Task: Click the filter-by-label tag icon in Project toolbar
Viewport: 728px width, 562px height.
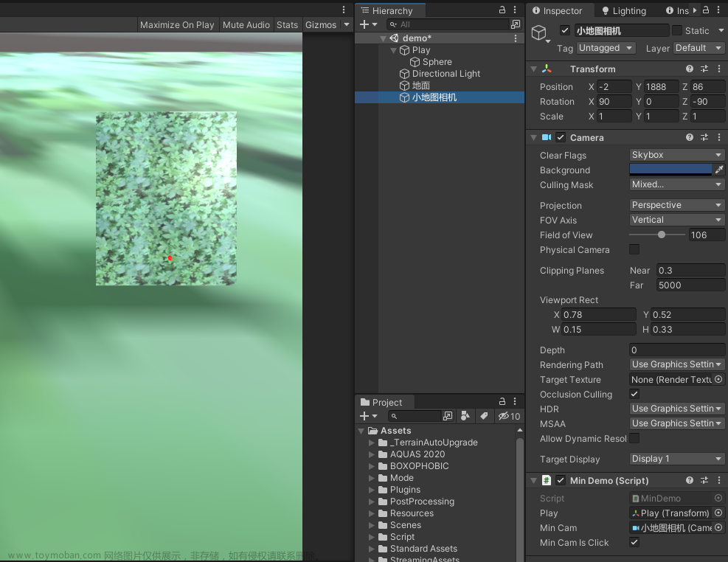Action: (x=483, y=416)
